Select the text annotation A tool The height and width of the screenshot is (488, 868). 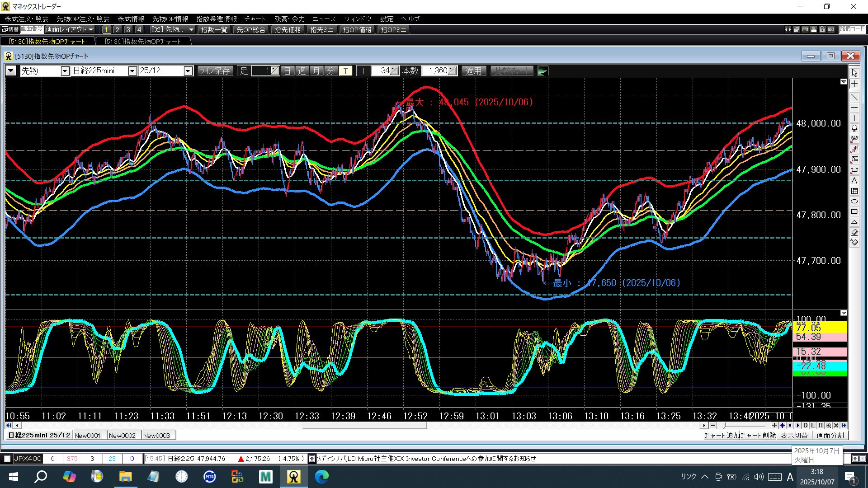pyautogui.click(x=854, y=180)
